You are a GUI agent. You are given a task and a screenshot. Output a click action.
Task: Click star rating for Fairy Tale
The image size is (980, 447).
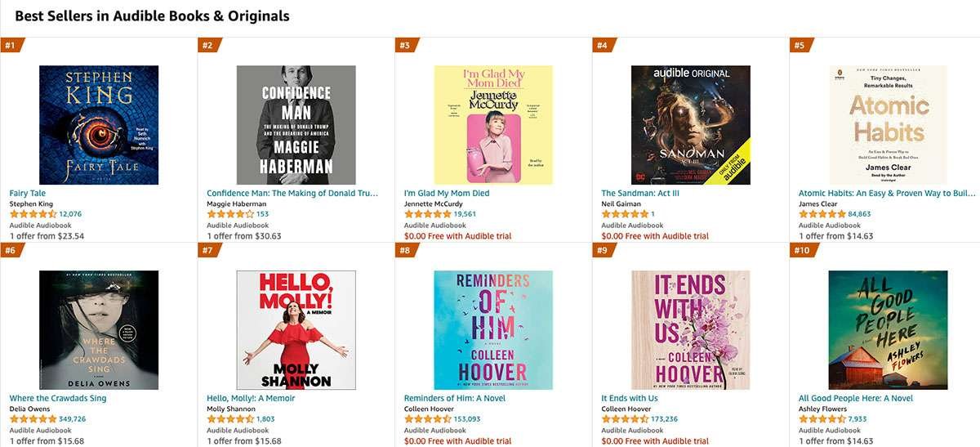[x=33, y=214]
